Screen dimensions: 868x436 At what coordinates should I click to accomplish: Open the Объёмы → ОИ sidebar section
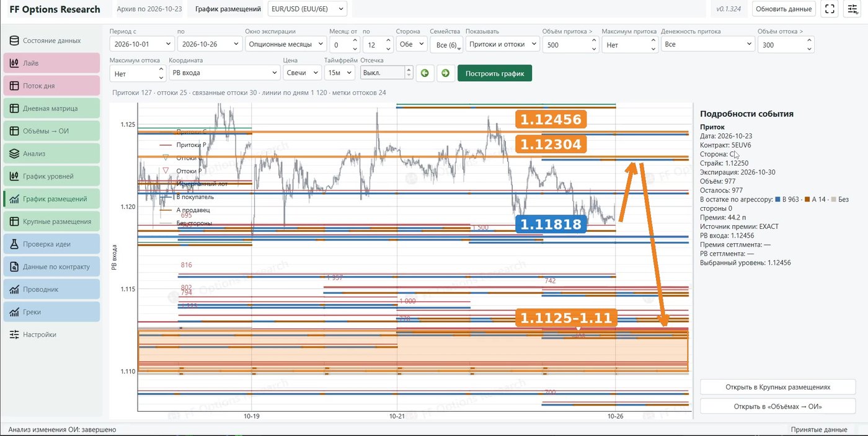tap(51, 131)
